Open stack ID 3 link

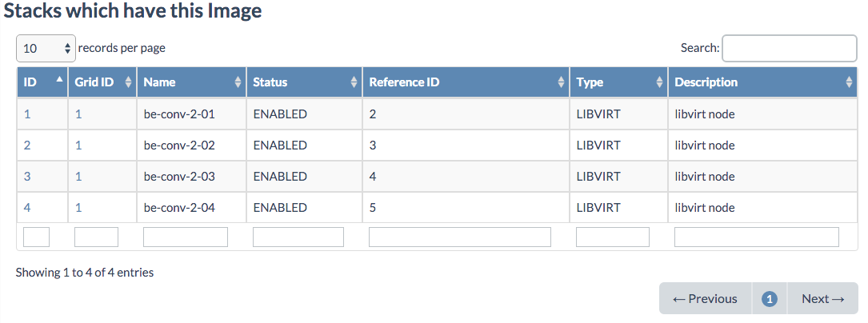point(27,177)
